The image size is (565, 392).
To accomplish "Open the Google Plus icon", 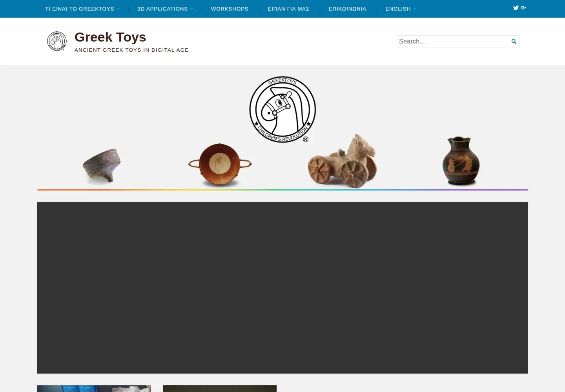I will coord(523,8).
